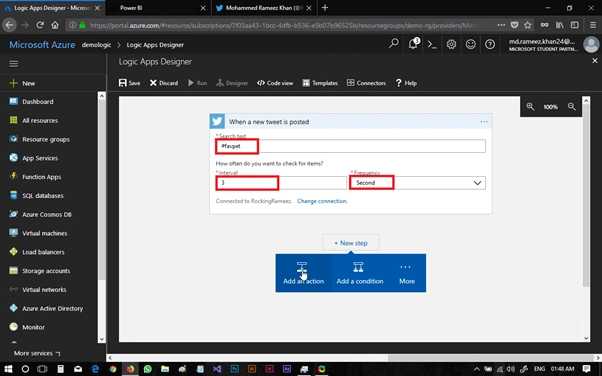Open the browser hamburger menu
602x376 pixels.
pos(593,25)
